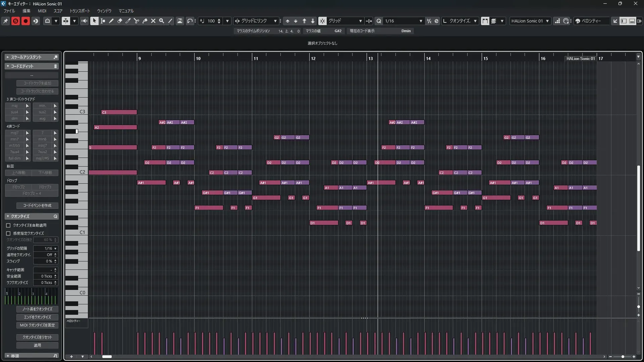
Task: Select the Erase tool
Action: pyautogui.click(x=120, y=21)
